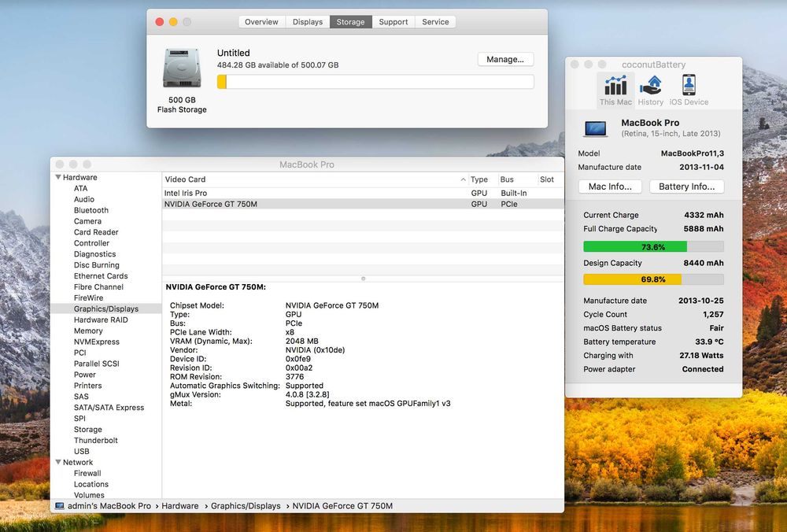
Task: Collapse the Network section in sidebar
Action: [x=58, y=462]
